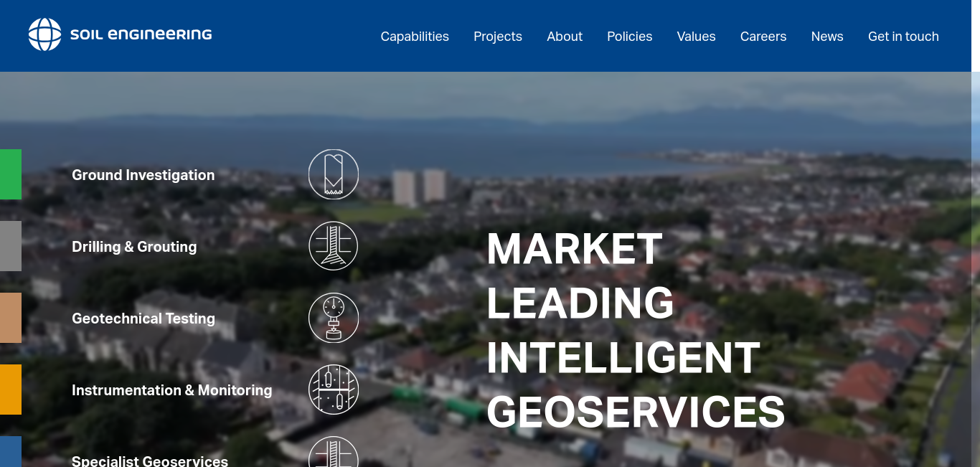Select the Geotechnical Testing link

(143, 319)
